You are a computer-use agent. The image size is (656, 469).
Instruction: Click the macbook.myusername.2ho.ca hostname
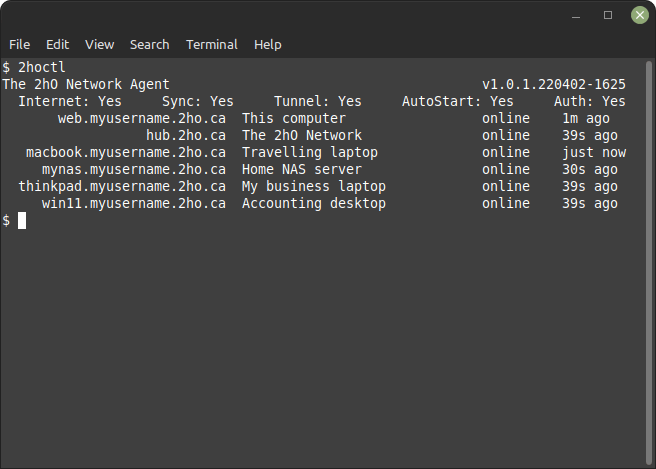click(125, 152)
